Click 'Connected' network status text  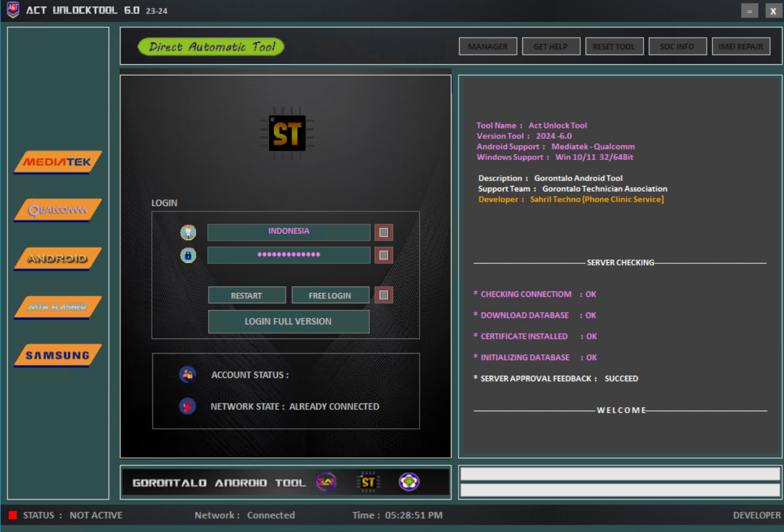click(271, 516)
